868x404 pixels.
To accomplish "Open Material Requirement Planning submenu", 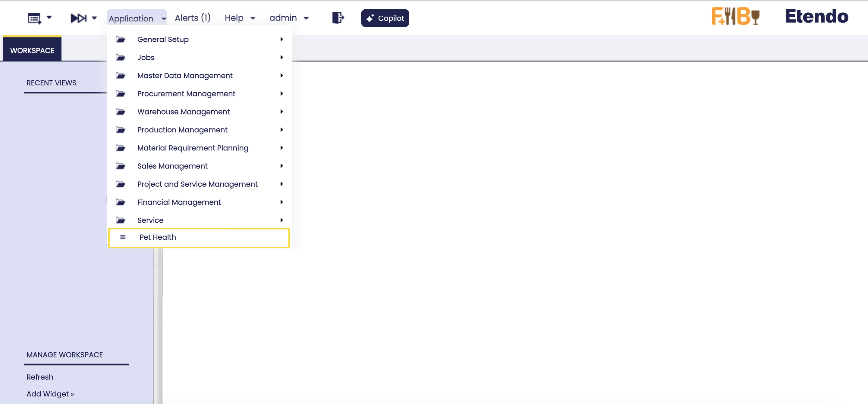I will tap(200, 148).
